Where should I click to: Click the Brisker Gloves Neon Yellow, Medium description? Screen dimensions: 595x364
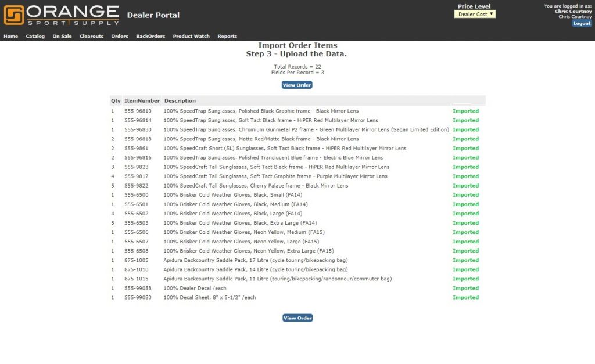coord(244,232)
